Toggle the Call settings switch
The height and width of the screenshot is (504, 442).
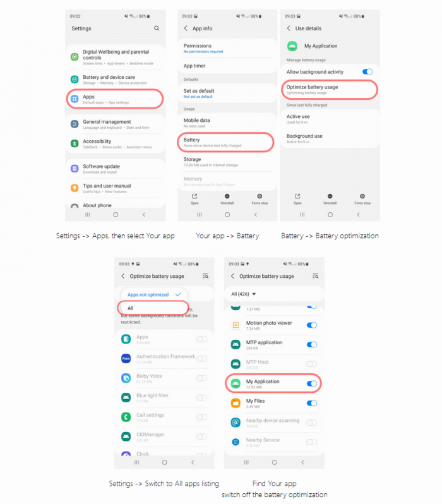202,417
